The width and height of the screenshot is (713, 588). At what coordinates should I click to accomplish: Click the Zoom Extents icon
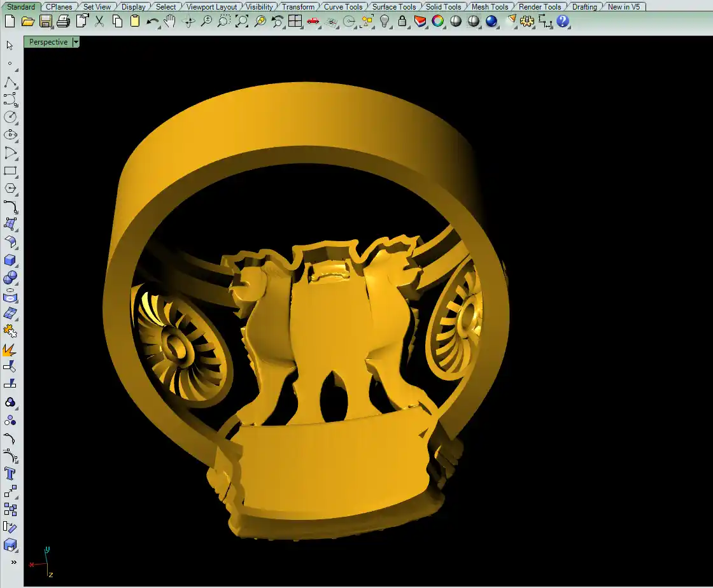tap(242, 22)
